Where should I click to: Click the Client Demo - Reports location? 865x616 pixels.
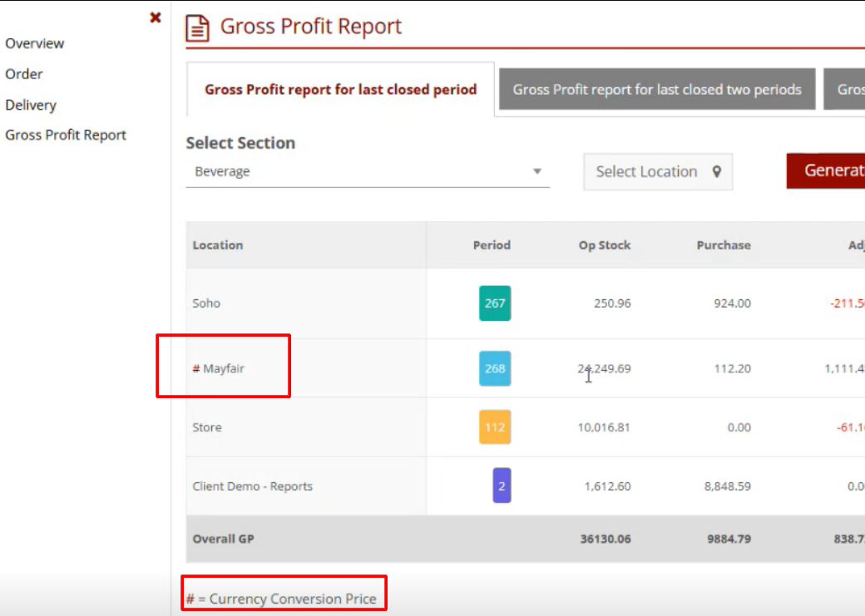(252, 486)
